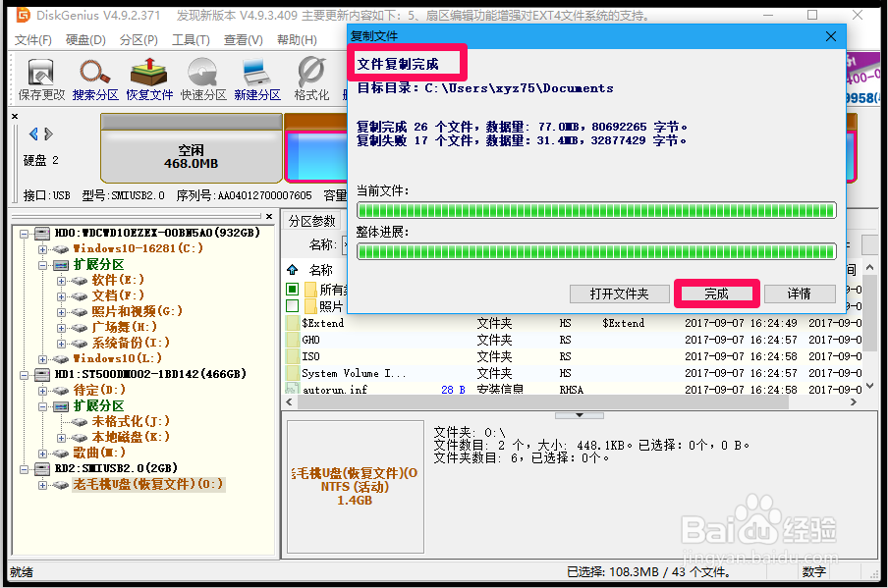This screenshot has height=588, width=888.
Task: Click the $Extend folder icon
Action: tap(292, 323)
